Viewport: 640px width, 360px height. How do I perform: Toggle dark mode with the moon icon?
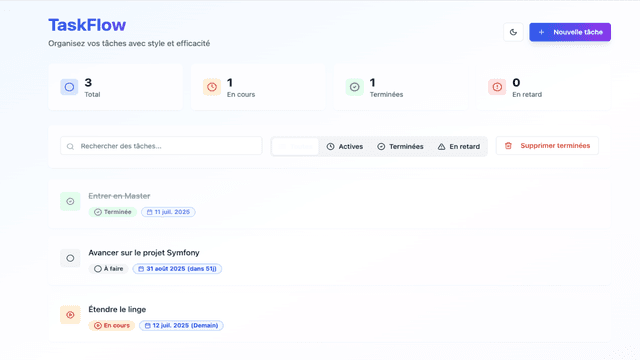point(513,32)
